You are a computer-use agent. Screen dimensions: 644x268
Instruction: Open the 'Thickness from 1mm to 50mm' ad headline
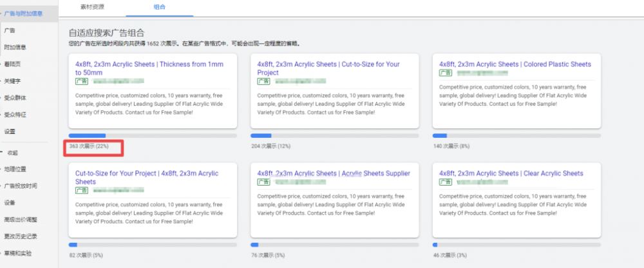pos(149,68)
